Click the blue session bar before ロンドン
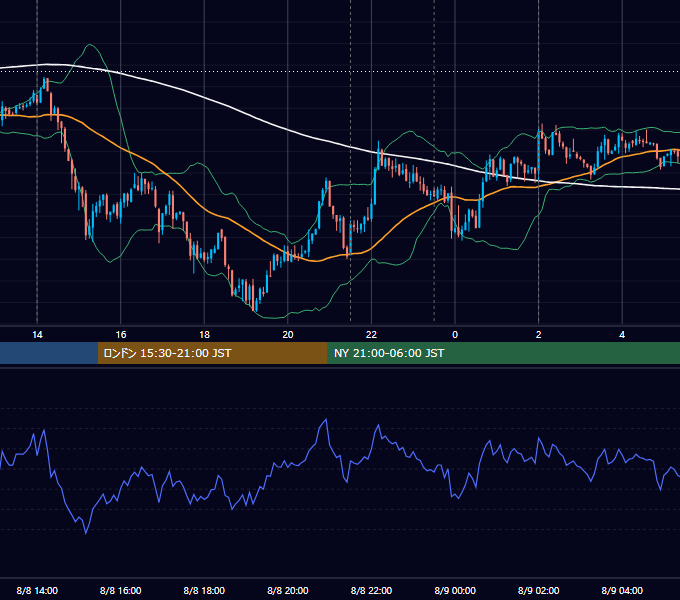The width and height of the screenshot is (680, 600). (x=49, y=353)
